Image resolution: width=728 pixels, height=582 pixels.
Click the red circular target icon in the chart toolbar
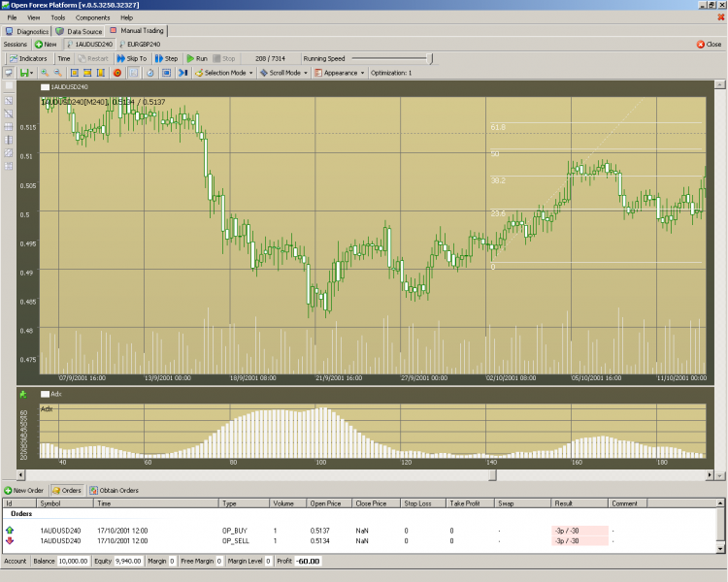click(x=117, y=73)
